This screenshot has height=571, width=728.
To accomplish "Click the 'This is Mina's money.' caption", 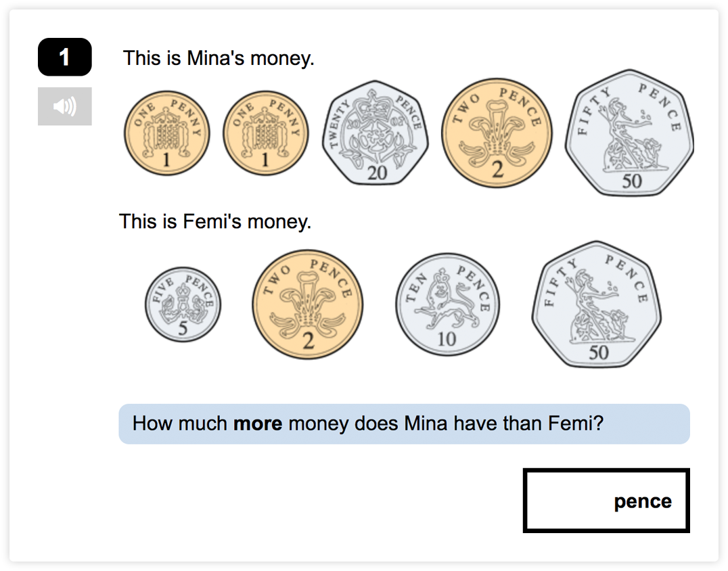I will pyautogui.click(x=219, y=58).
